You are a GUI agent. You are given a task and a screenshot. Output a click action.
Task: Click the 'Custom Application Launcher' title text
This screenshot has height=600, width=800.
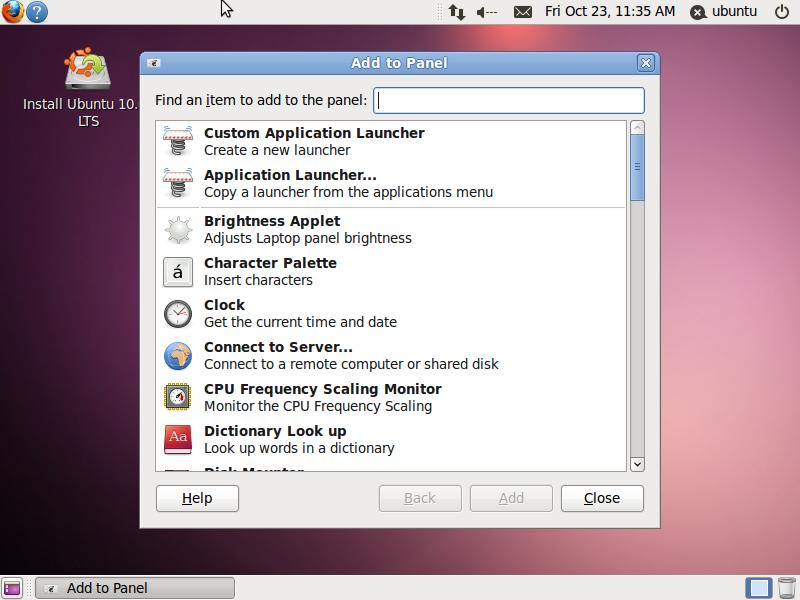(314, 133)
